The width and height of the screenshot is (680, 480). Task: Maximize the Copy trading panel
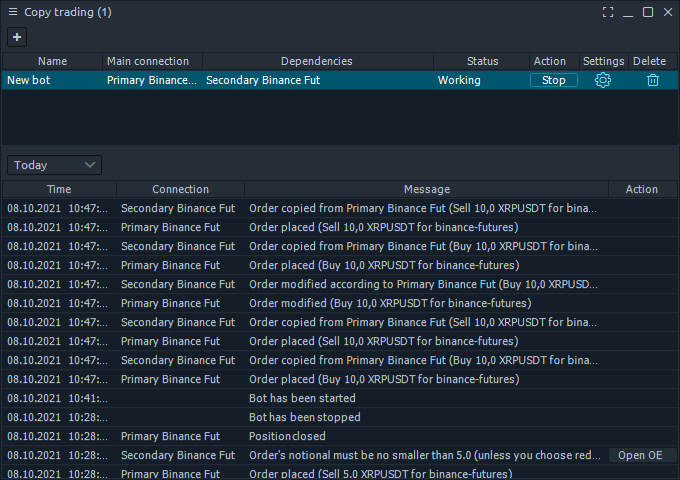coord(648,12)
